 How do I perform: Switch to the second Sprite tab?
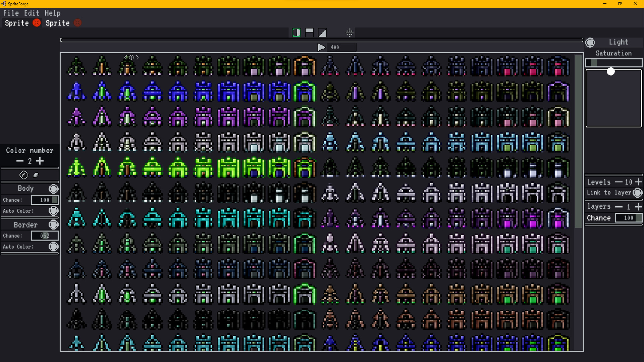(57, 23)
